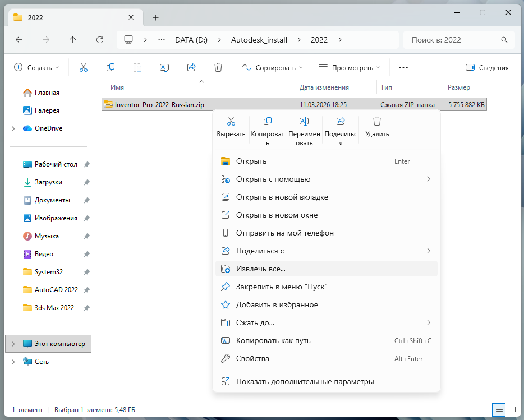Expand chevron after DATA (D:) in path
Viewport: 524px width, 420px height.
(219, 40)
